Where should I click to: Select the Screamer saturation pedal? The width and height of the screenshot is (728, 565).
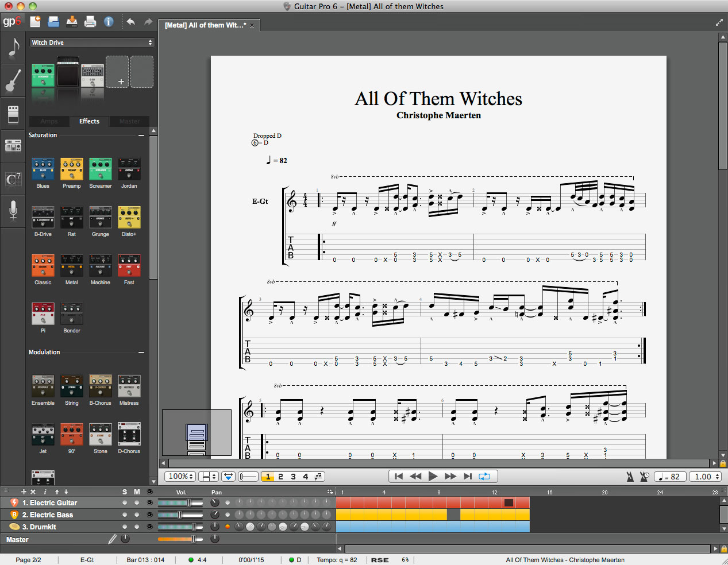(x=100, y=170)
